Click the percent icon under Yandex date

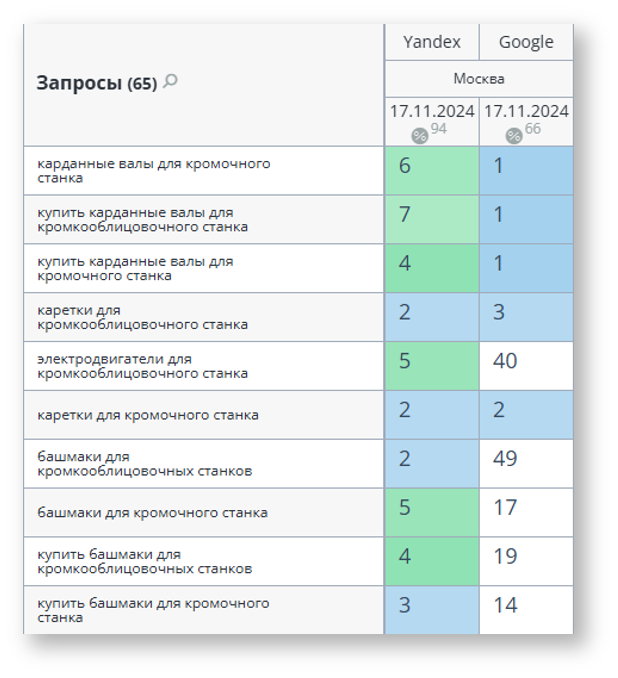tap(419, 136)
